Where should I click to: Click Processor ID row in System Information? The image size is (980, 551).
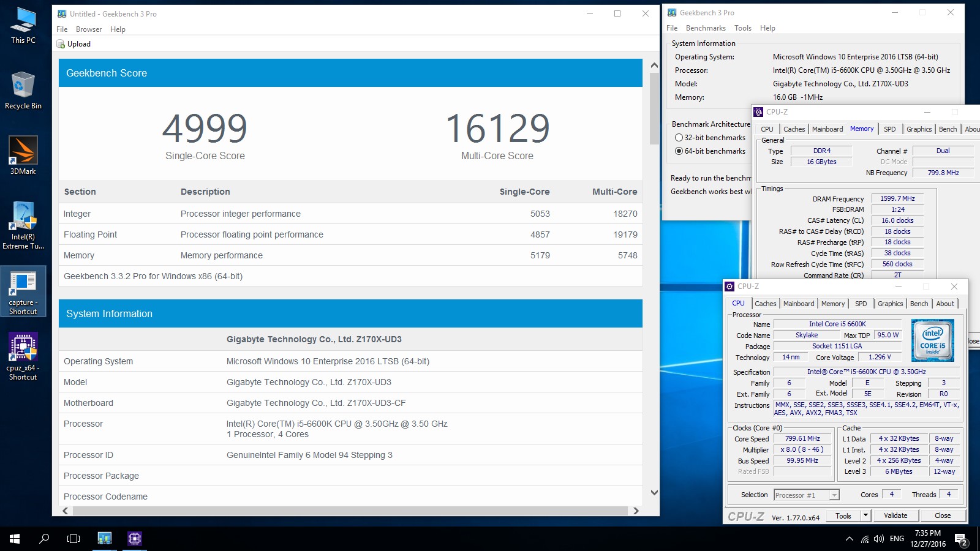click(x=350, y=455)
